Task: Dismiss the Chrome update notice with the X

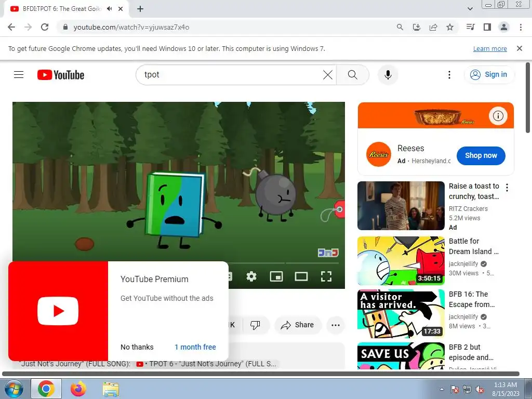Action: coord(520,48)
